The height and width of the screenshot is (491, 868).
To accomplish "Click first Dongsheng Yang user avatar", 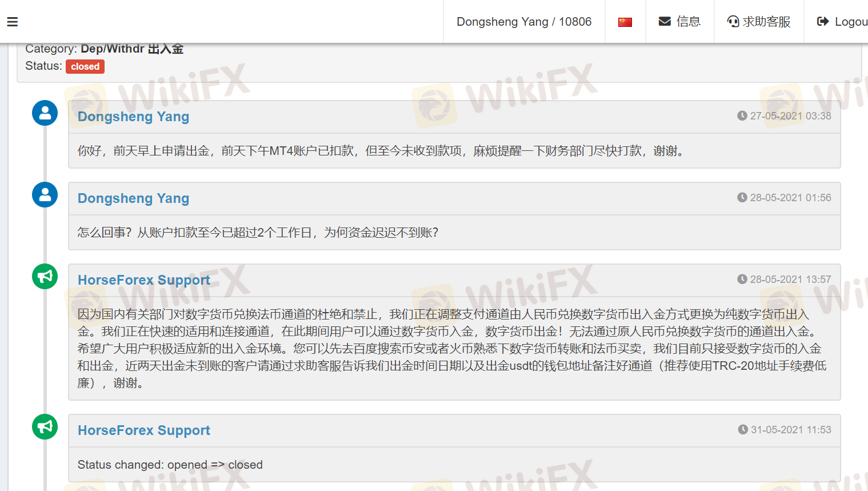I will (x=45, y=113).
